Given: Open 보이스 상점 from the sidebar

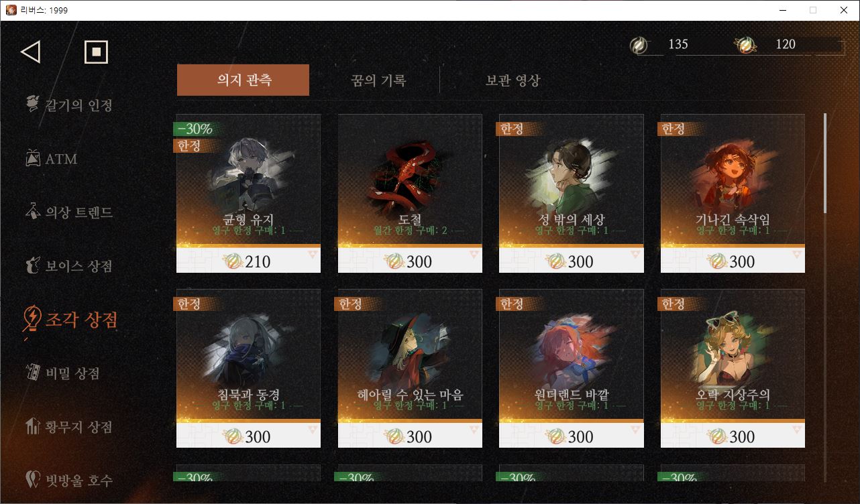Looking at the screenshot, I should tap(68, 266).
